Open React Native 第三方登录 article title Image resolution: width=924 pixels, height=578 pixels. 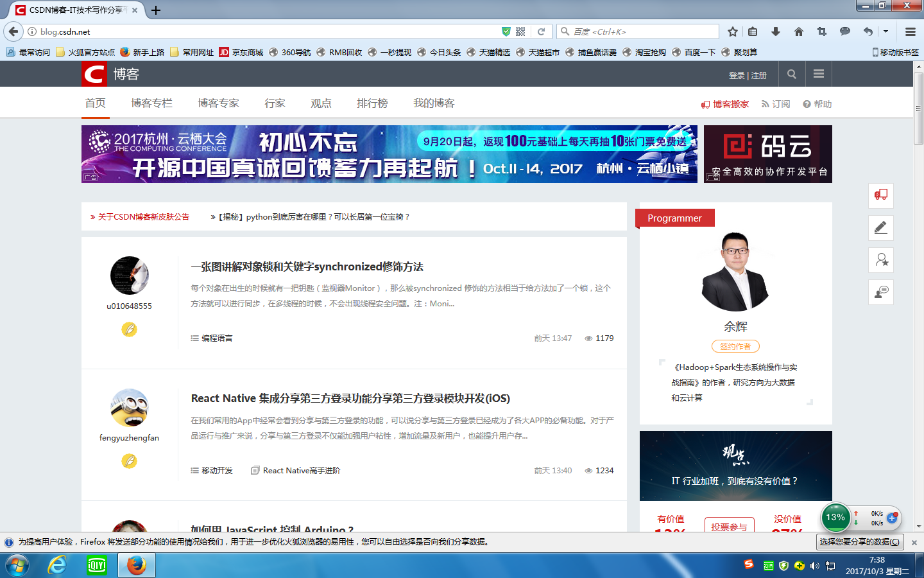tap(350, 398)
